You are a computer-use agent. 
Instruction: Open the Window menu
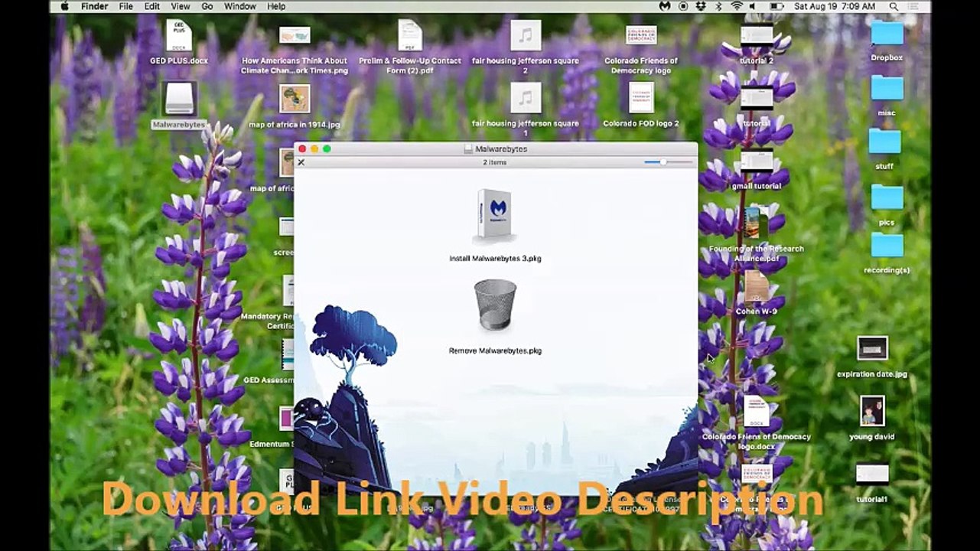coord(240,6)
